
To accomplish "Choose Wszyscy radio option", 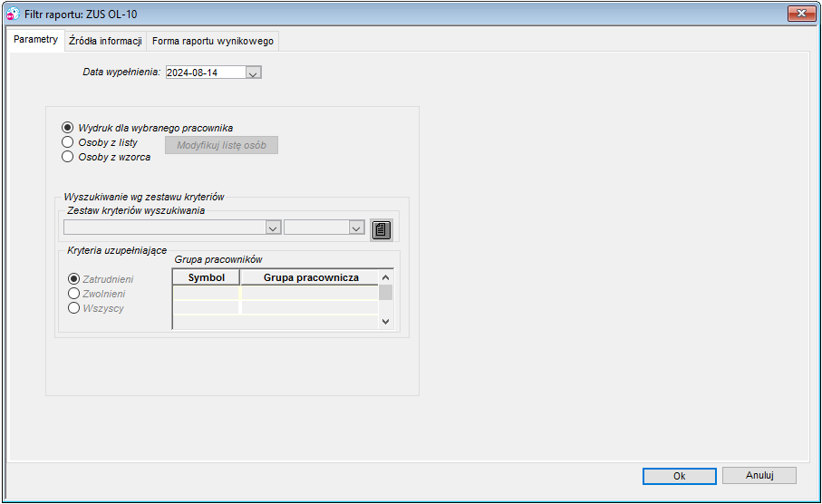I will coord(74,308).
